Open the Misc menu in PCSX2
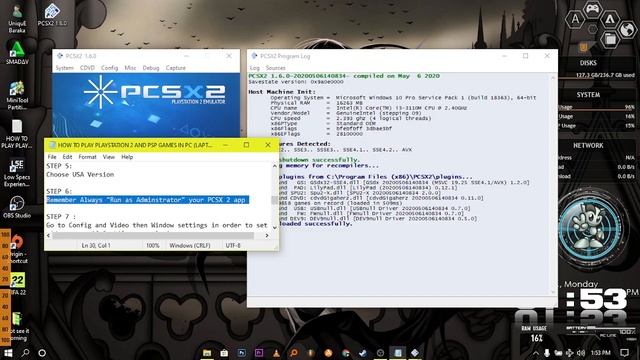Image resolution: width=640 pixels, height=360 pixels. coord(130,68)
